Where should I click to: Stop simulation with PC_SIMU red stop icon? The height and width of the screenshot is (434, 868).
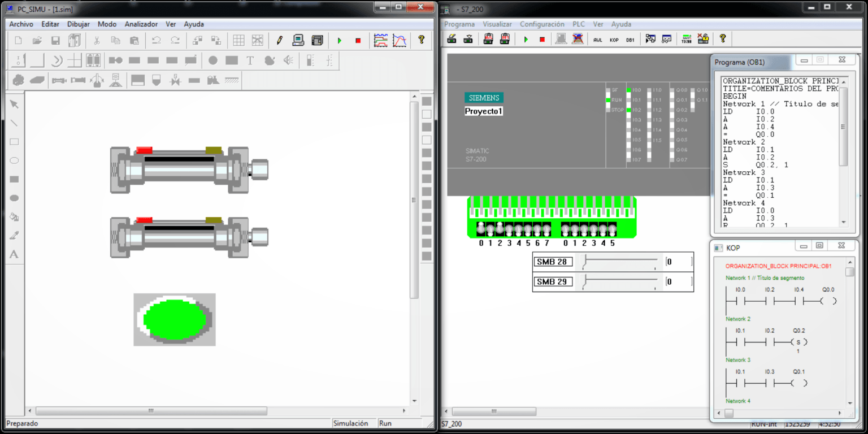358,41
